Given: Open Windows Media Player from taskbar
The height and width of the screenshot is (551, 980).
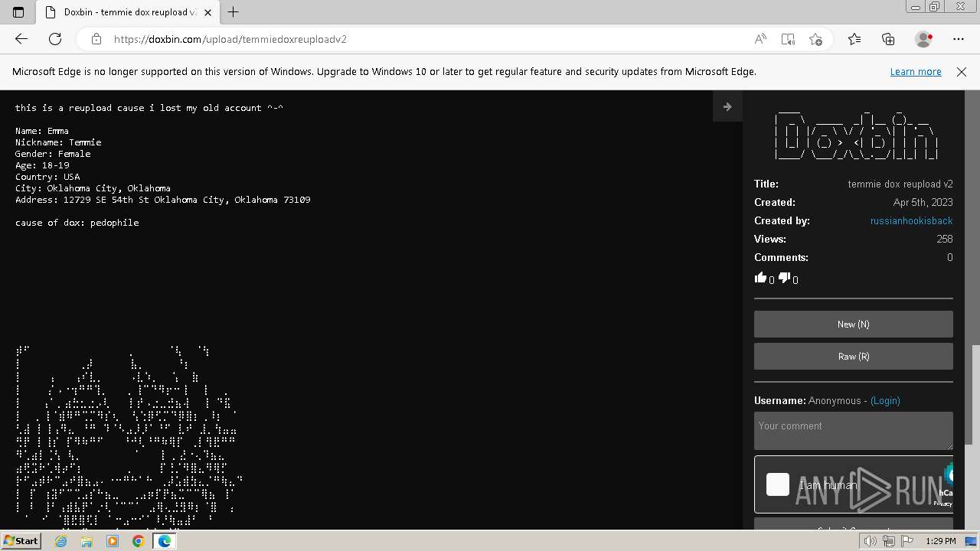Looking at the screenshot, I should tap(113, 541).
